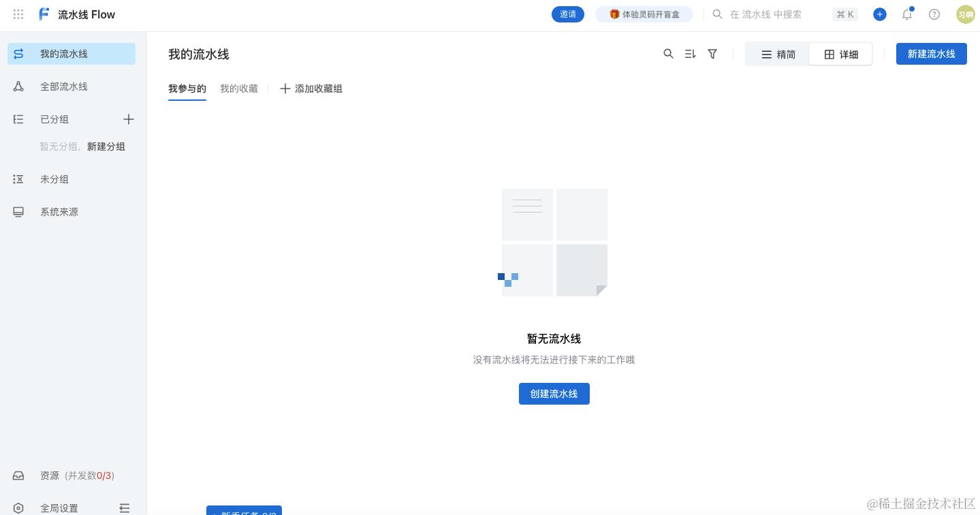Select 系统来源 in the sidebar

[x=72, y=212]
